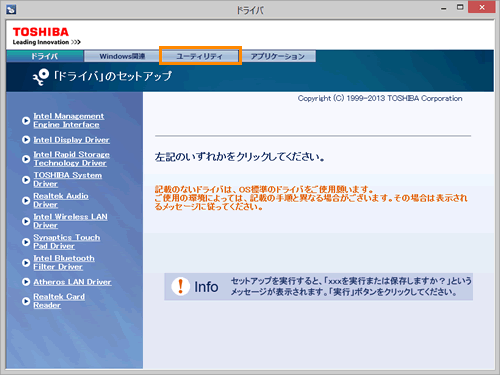Switch to the ユーティリティ tab
This screenshot has height=375, width=500.
click(x=199, y=56)
